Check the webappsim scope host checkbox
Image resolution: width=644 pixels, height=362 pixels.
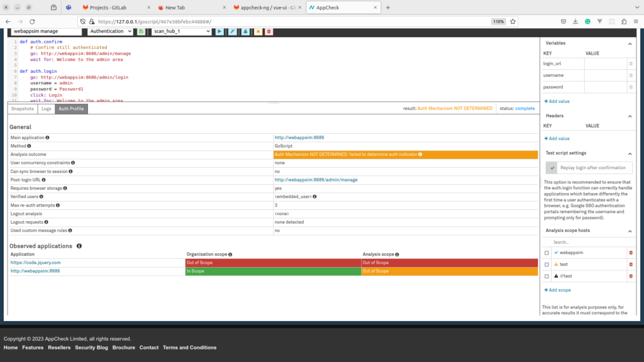(x=547, y=253)
